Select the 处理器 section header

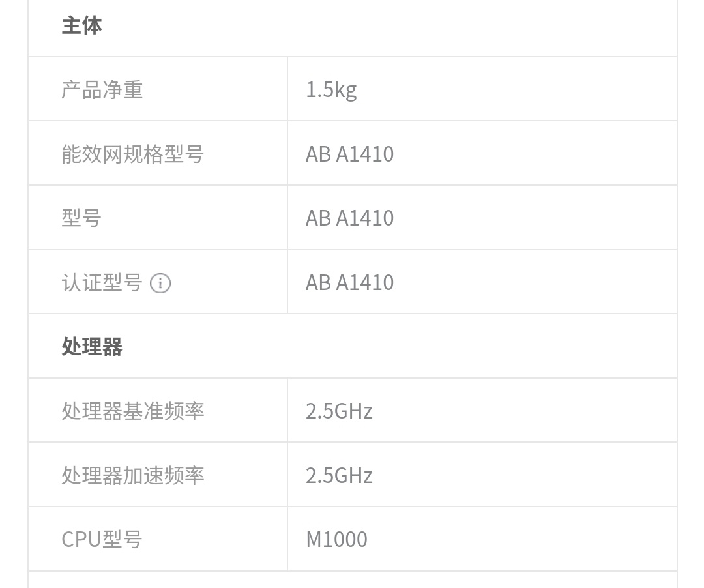(x=92, y=347)
